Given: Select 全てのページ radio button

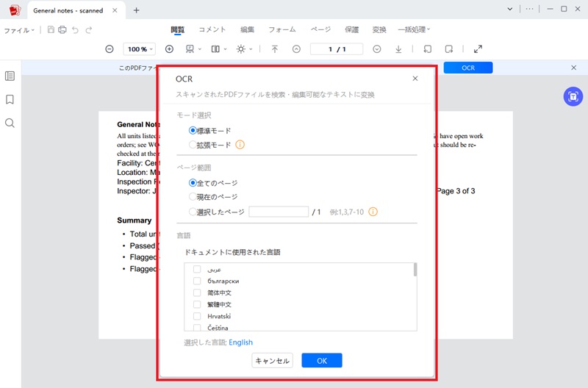Looking at the screenshot, I should [193, 183].
